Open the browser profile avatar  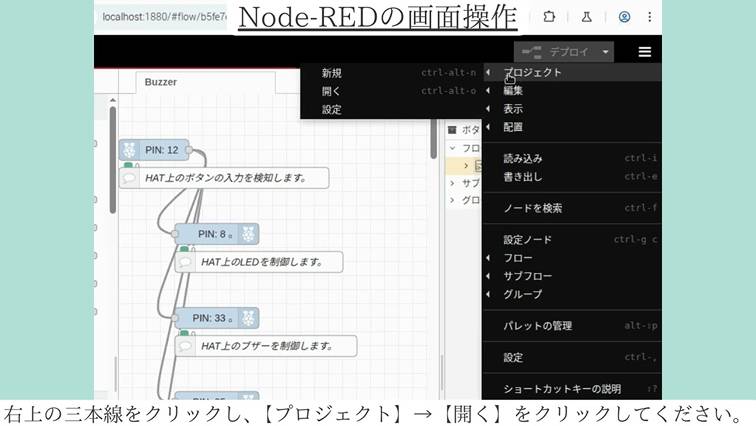click(x=624, y=17)
